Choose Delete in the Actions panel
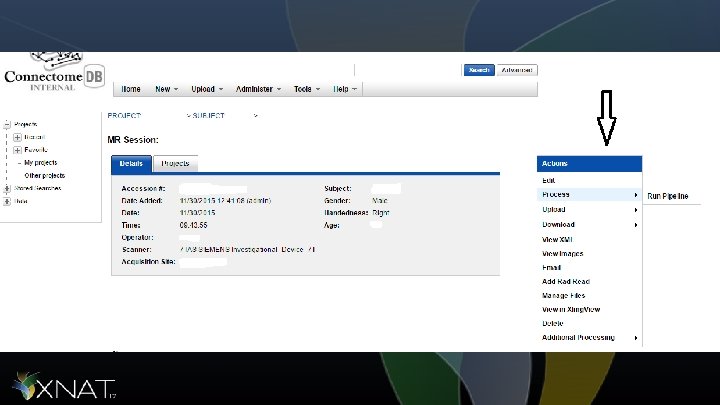Viewport: 720px width, 405px height. [552, 324]
